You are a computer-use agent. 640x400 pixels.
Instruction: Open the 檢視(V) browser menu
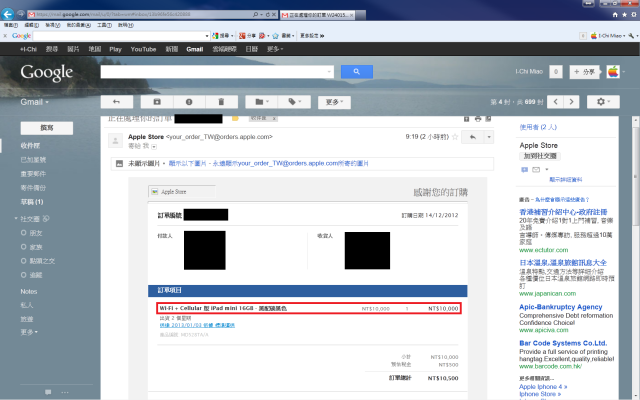tap(53, 25)
